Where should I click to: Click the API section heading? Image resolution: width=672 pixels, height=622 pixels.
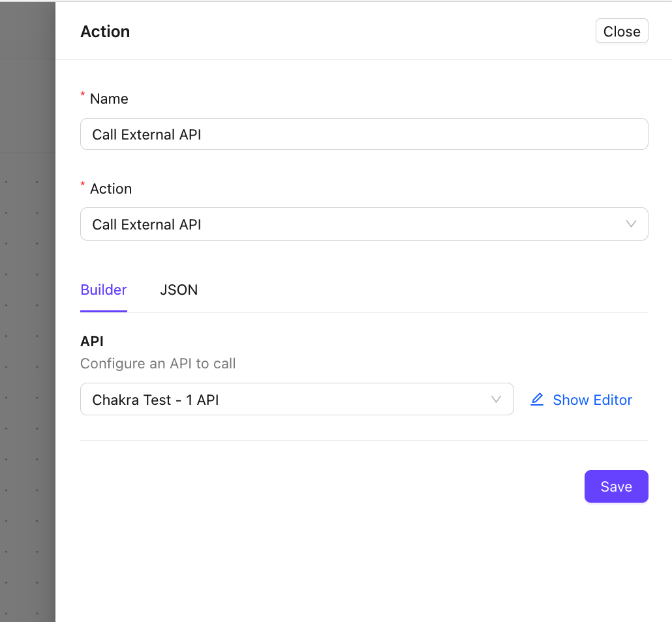[x=92, y=341]
